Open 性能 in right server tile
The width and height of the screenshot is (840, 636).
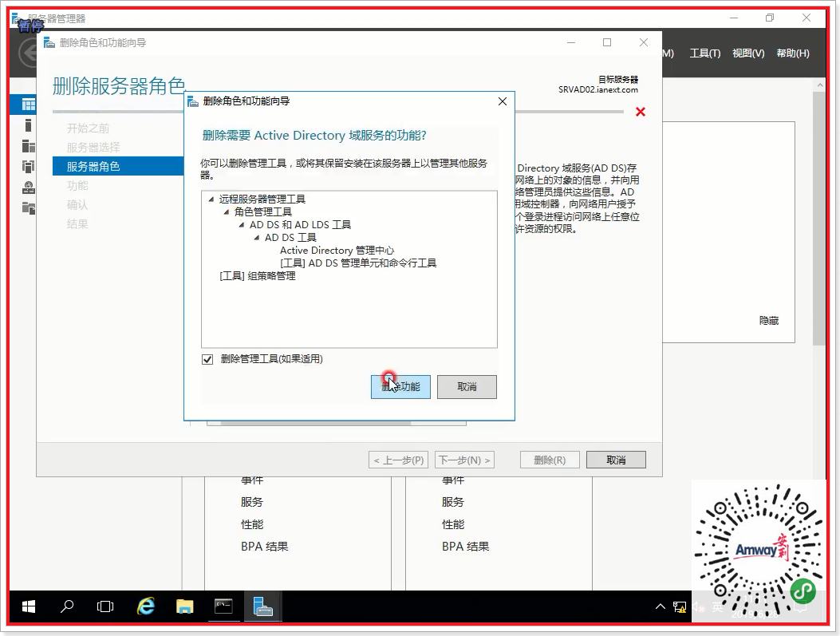pos(452,524)
